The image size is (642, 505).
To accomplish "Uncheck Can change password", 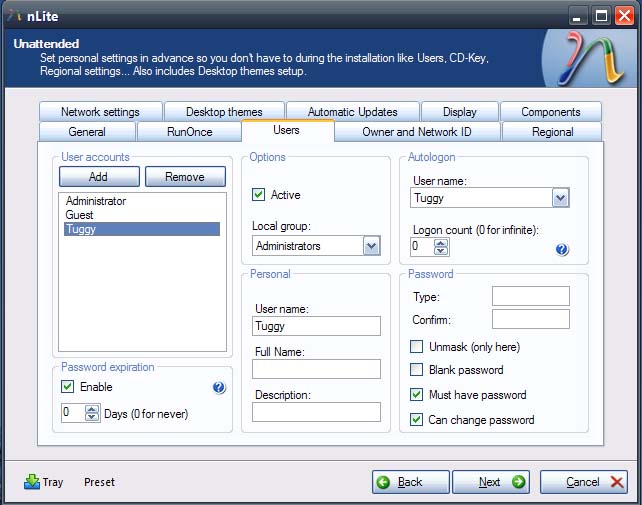I will 416,419.
